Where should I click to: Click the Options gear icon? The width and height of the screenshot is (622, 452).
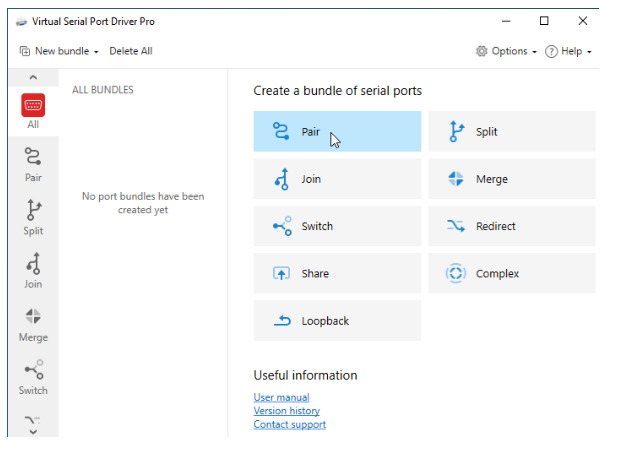click(x=482, y=51)
